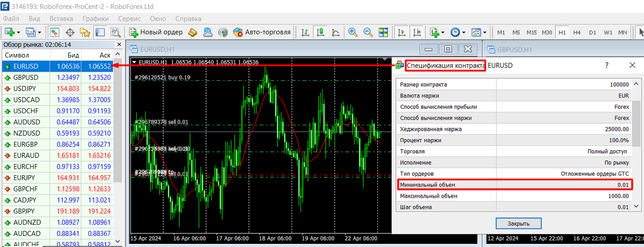Expand the Profiles dropdown arrow
The height and width of the screenshot is (247, 644).
[x=39, y=32]
